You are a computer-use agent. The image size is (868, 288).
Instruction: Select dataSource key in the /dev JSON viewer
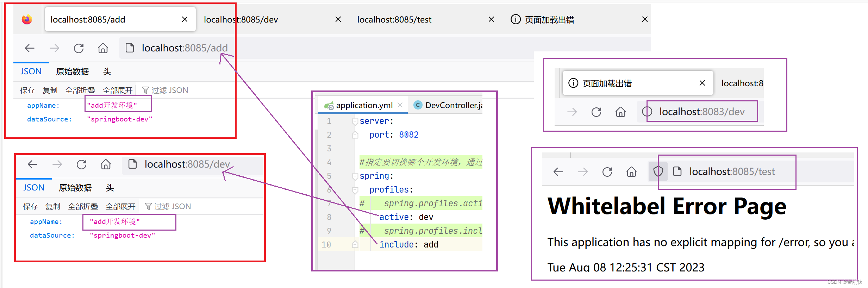click(52, 236)
